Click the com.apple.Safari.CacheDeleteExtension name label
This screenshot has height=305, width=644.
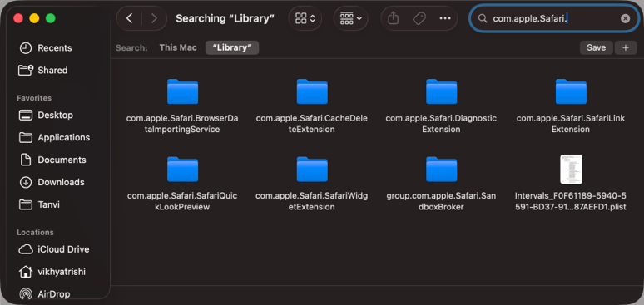[x=312, y=124]
